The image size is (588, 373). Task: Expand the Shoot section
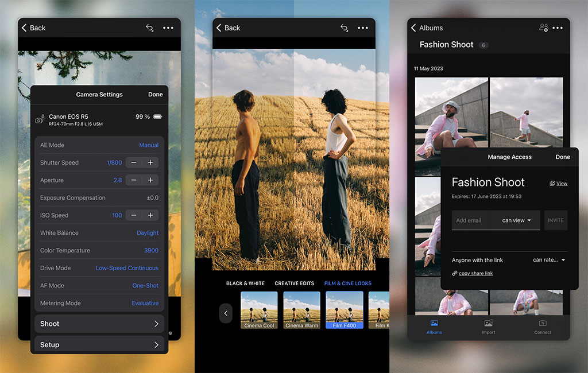point(99,324)
